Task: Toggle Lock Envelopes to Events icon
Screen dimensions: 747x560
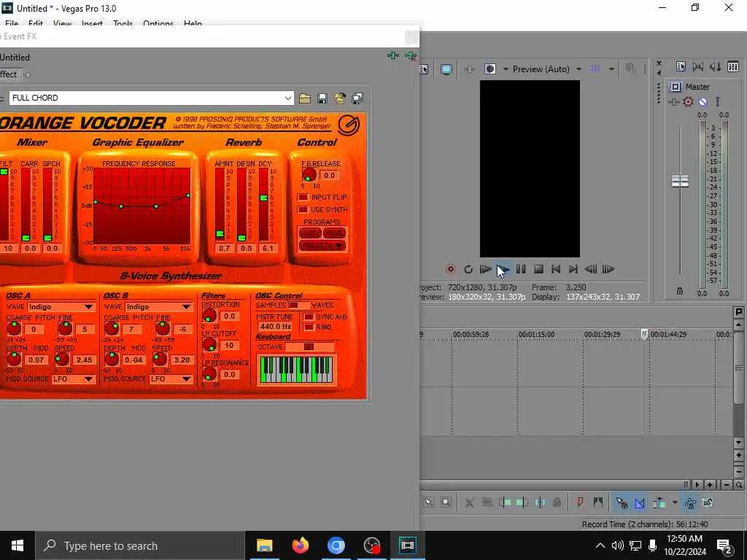Action: (x=690, y=502)
